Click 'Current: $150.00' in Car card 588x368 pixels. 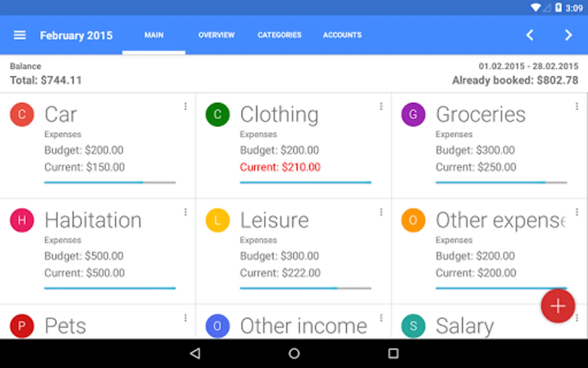click(85, 167)
